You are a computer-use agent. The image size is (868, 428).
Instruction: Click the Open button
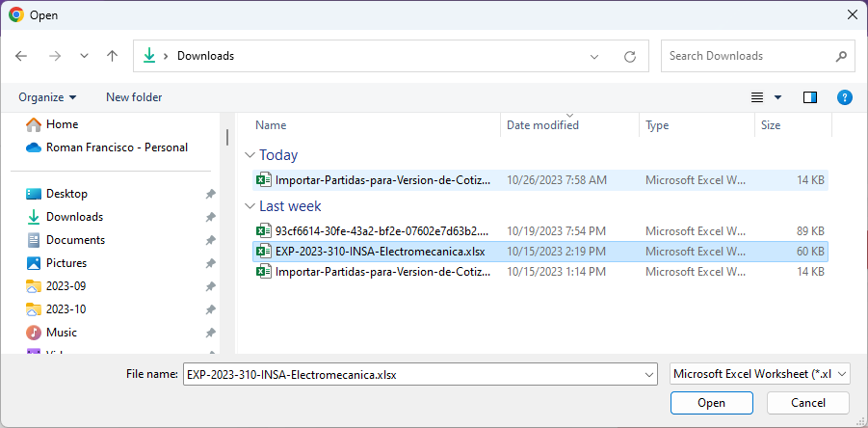(711, 402)
